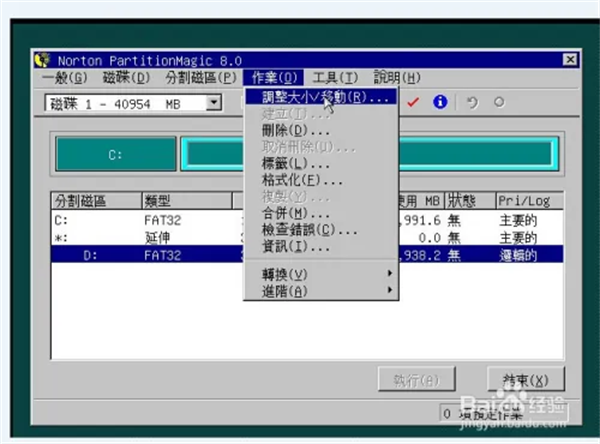This screenshot has width=600, height=444.
Task: Click the 類型 column header
Action: tap(187, 201)
